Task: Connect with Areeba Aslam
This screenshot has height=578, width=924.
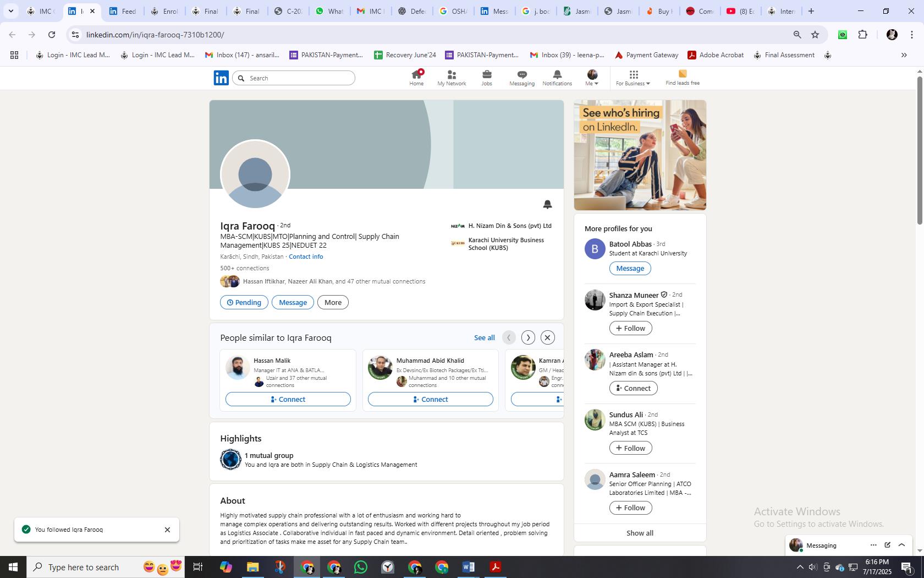Action: coord(633,388)
